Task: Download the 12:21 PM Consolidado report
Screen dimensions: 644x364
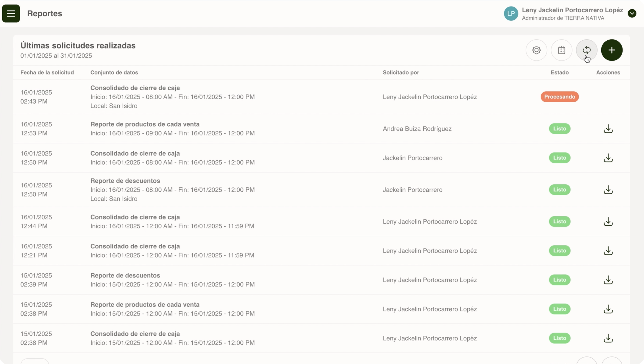Action: (x=608, y=251)
